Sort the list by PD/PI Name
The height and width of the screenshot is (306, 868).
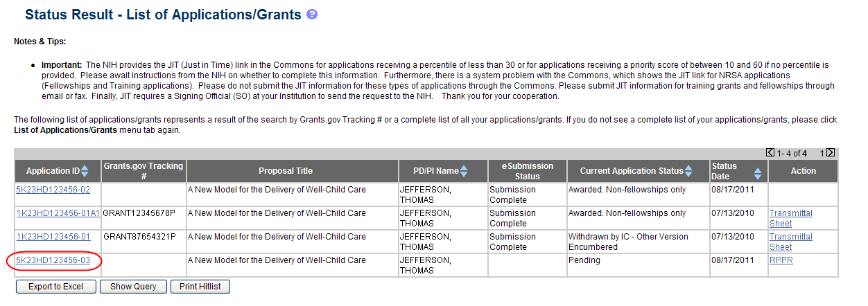pyautogui.click(x=464, y=171)
